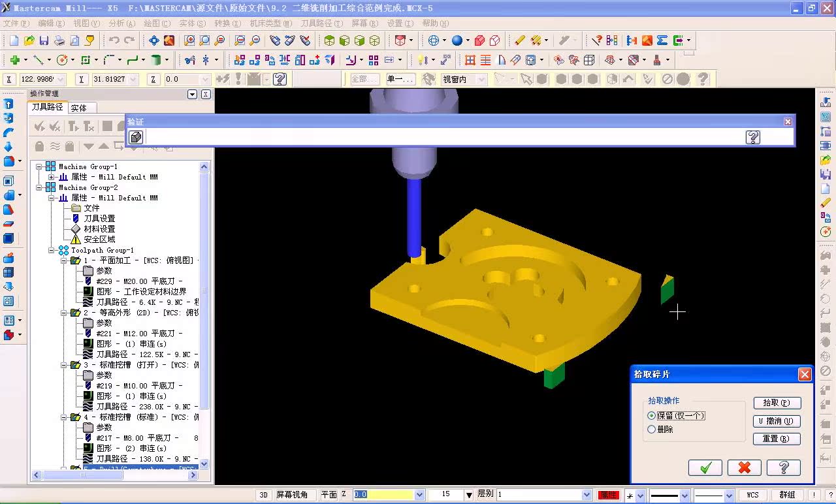This screenshot has height=504, width=836.
Task: Click the green plus Create point icon
Action: [x=14, y=60]
